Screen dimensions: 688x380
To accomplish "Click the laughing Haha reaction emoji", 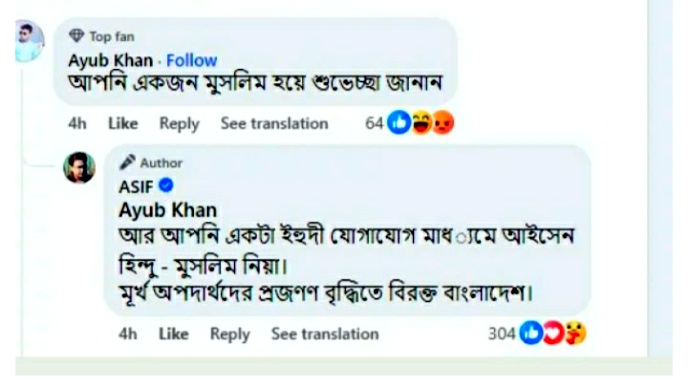I will pos(422,122).
